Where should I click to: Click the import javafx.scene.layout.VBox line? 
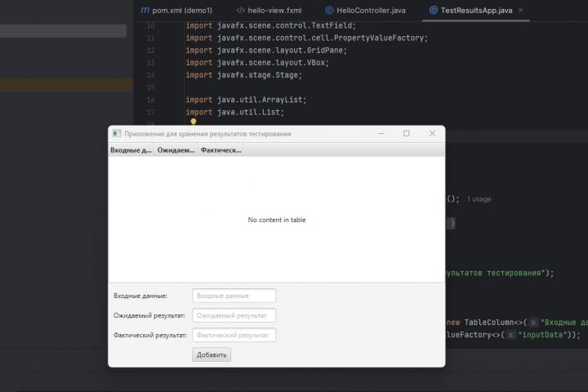coord(257,63)
